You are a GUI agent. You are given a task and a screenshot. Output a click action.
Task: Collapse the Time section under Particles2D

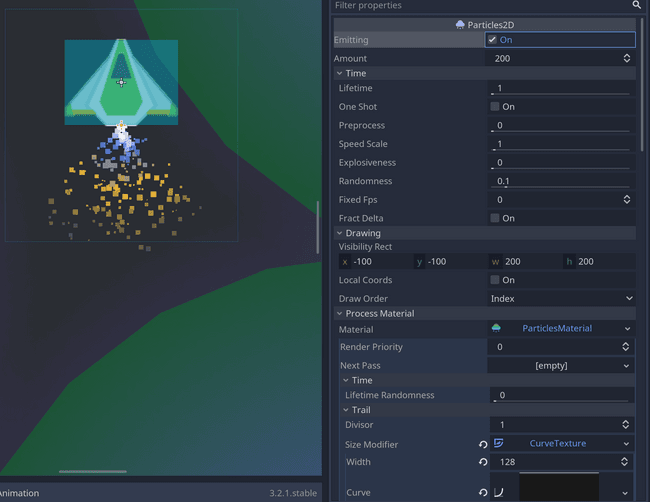tap(340, 73)
